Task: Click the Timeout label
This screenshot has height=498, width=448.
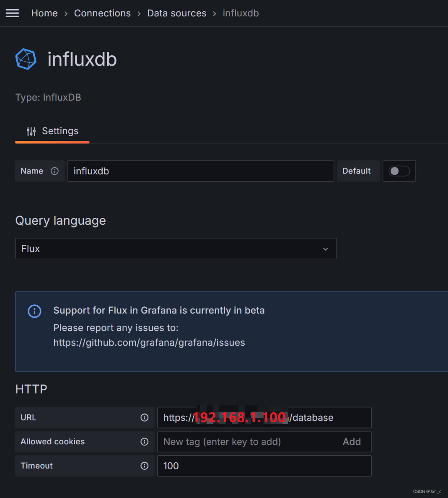Action: [x=36, y=466]
